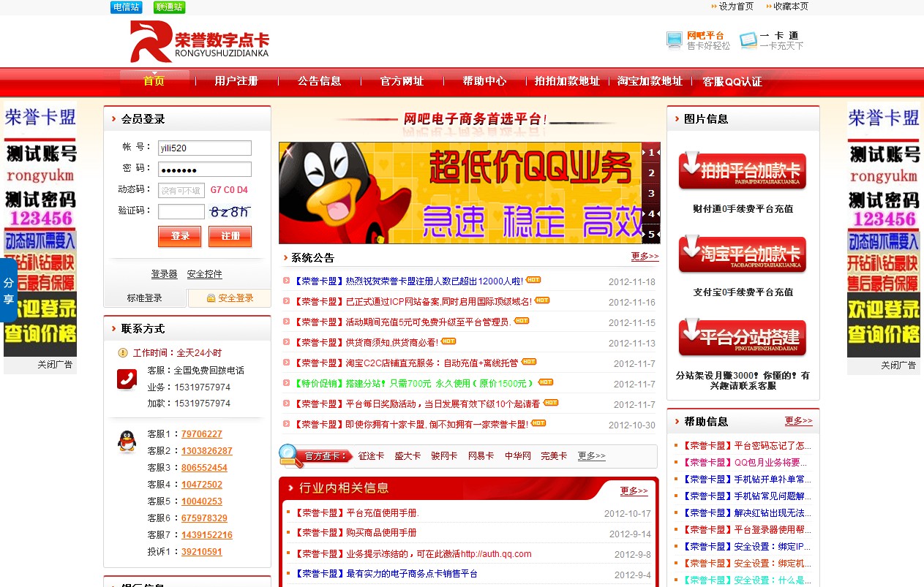Switch to banner slide number 3
This screenshot has height=587, width=924.
pos(651,194)
